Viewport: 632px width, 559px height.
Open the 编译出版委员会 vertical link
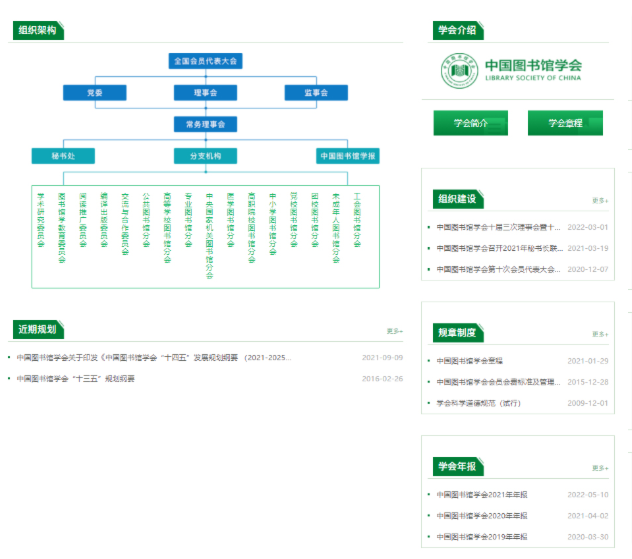(104, 220)
